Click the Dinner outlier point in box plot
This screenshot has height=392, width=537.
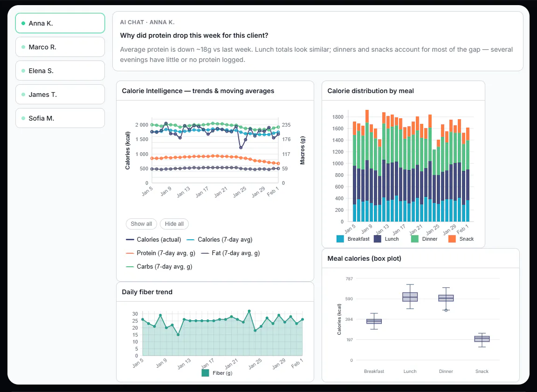pos(446,310)
